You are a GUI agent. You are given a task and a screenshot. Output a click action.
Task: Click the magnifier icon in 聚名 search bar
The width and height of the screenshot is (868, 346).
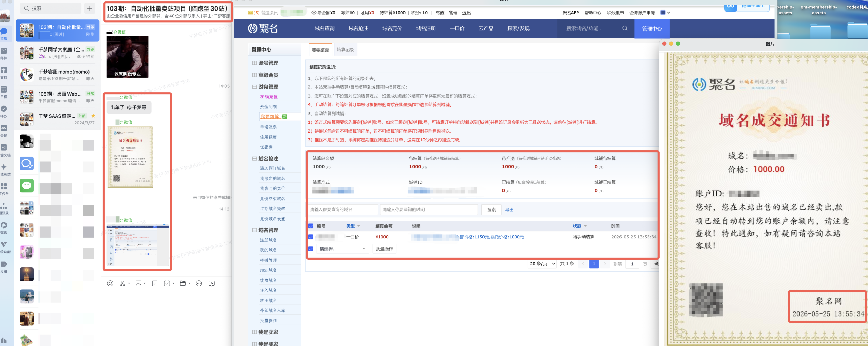tap(625, 28)
